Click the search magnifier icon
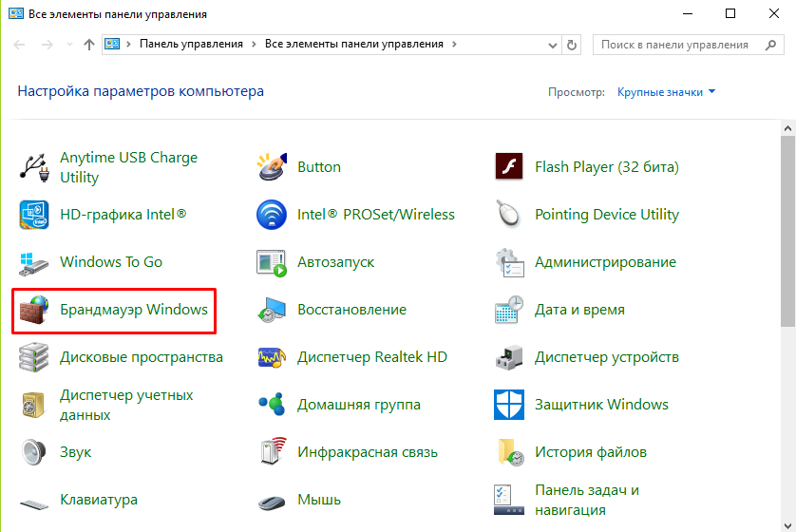This screenshot has width=796, height=532. coord(770,45)
